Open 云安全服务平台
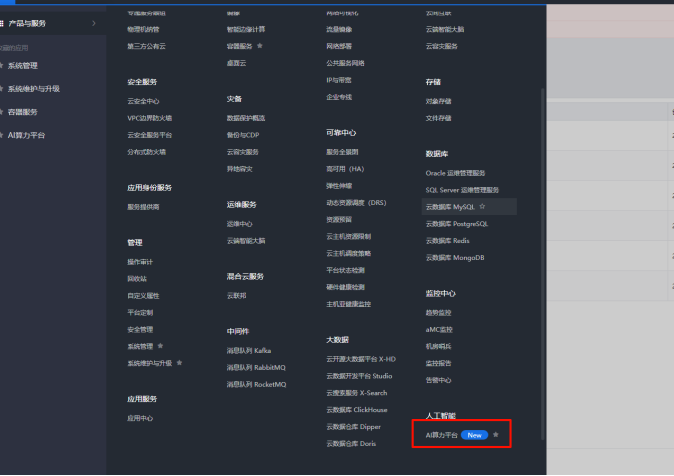The height and width of the screenshot is (476, 674). (x=150, y=135)
